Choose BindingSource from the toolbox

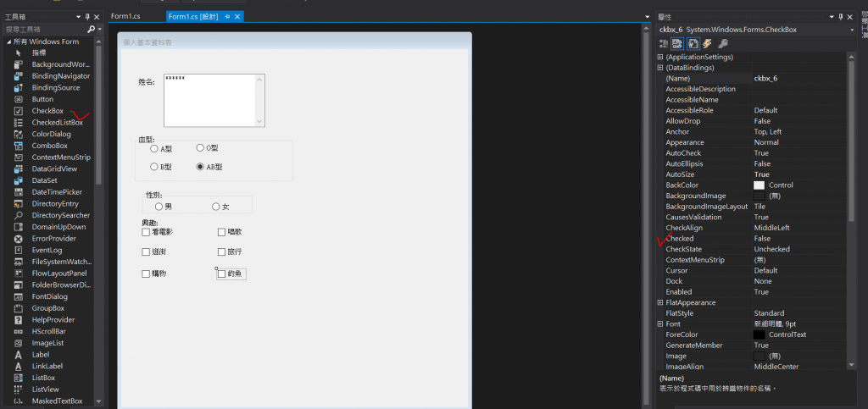point(53,88)
